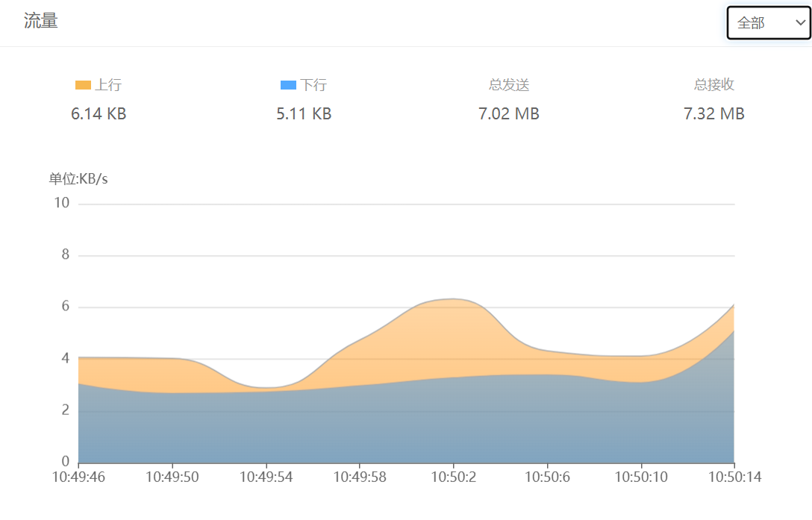Click the 10:50:2 time axis label
Screen dimensions: 812x520
pyautogui.click(x=453, y=477)
